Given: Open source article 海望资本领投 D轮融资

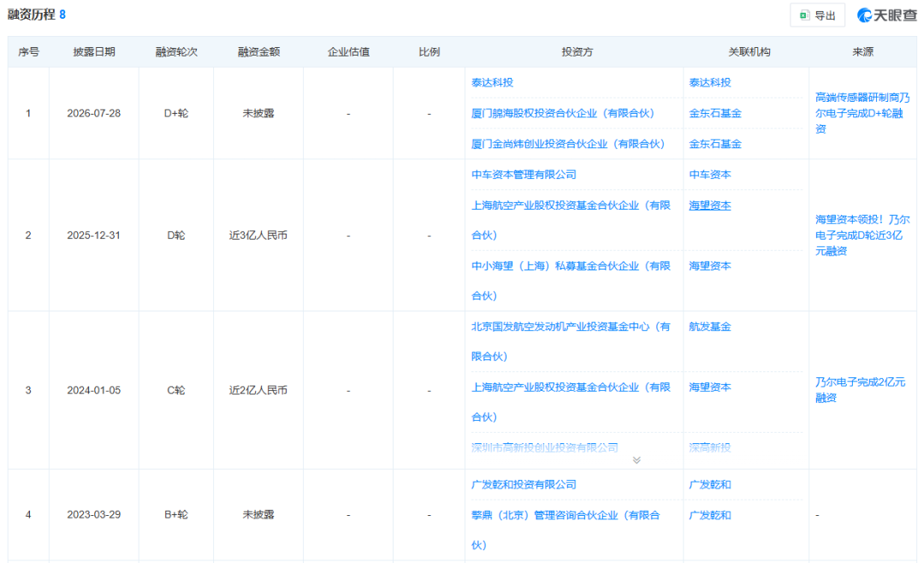Looking at the screenshot, I should [862, 235].
